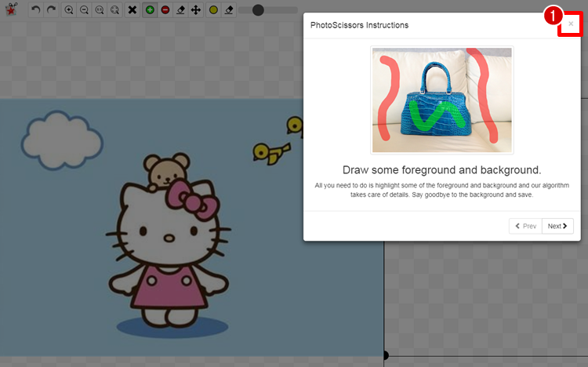Undo the last action

click(36, 9)
